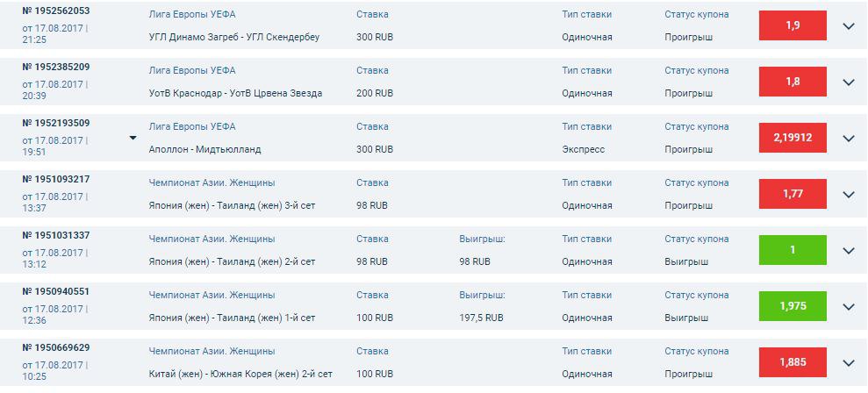Screen dimensions: 868x393
Task: Expand the Япония - Таиланд 1-й сет row
Action: 848,307
